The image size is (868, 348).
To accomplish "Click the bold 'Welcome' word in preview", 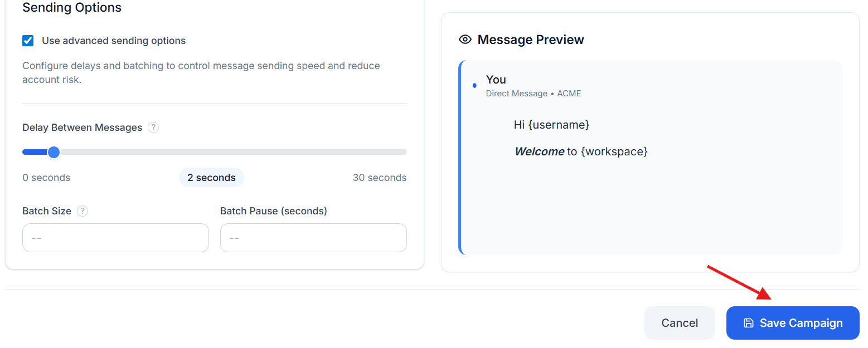I will point(539,151).
